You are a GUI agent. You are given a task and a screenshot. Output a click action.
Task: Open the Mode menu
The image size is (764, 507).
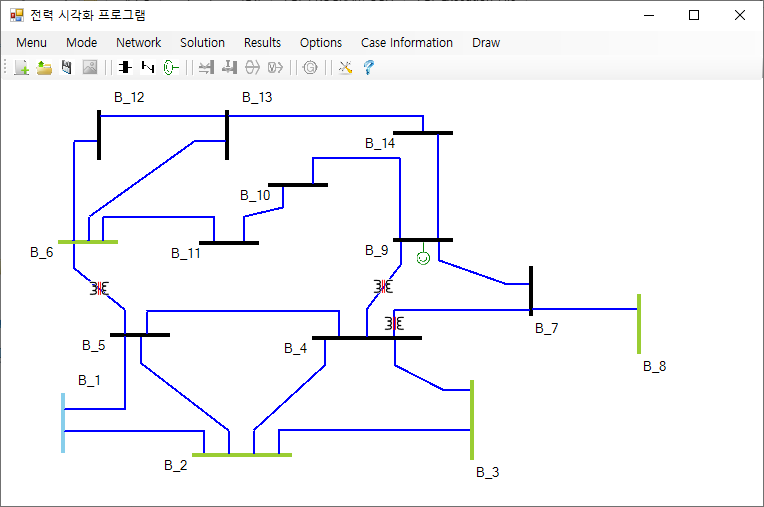point(81,43)
